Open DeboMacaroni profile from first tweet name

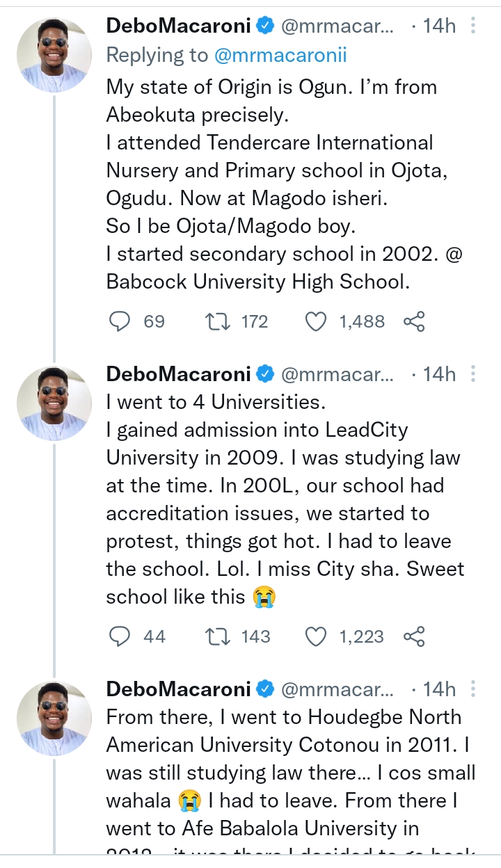[178, 26]
